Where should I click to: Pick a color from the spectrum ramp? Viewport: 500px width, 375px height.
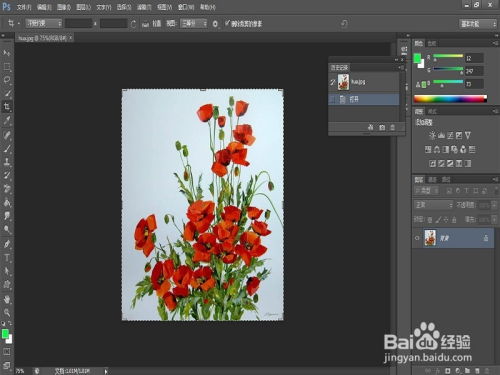[450, 99]
